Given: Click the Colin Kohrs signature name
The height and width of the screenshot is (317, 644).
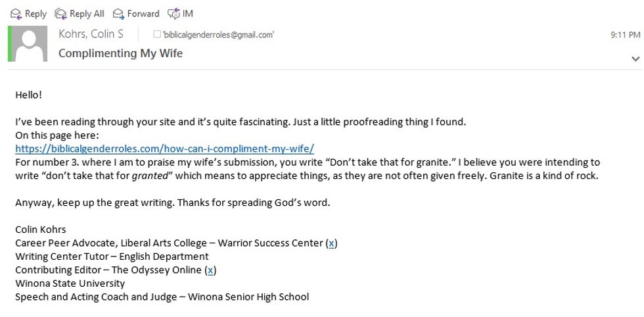Looking at the screenshot, I should click(41, 230).
